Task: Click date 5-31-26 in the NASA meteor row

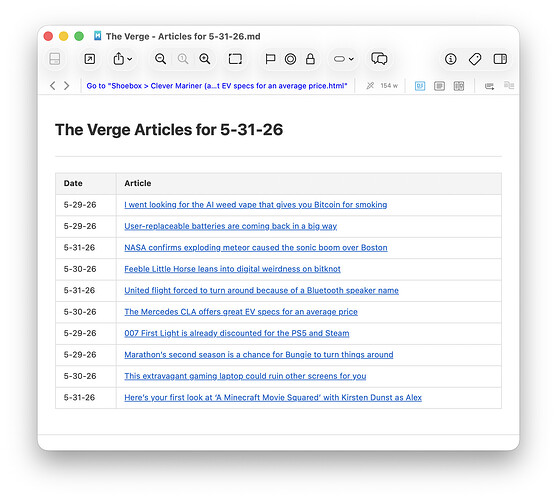Action: (79, 248)
